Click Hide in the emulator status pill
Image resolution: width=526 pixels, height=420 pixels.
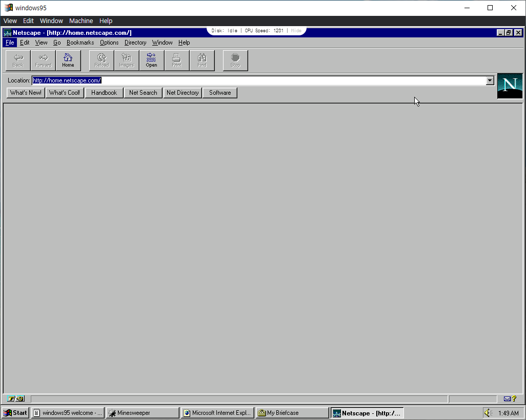(x=296, y=31)
